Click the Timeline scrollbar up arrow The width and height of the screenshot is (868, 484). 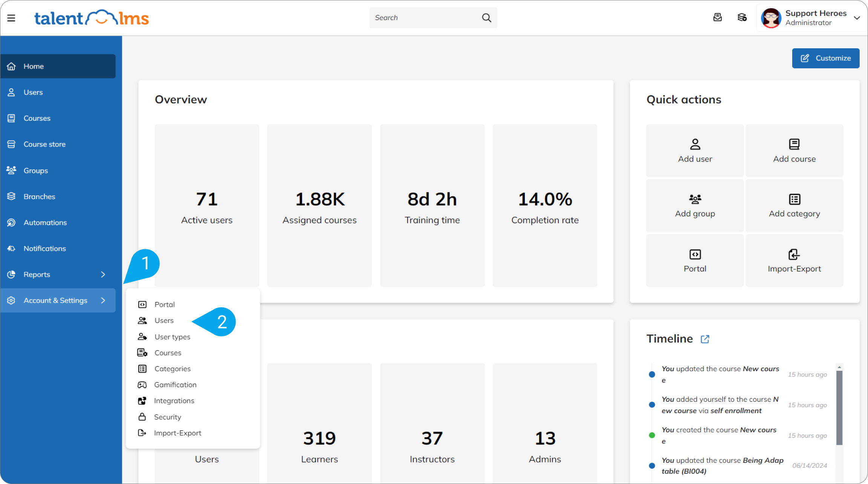click(839, 367)
